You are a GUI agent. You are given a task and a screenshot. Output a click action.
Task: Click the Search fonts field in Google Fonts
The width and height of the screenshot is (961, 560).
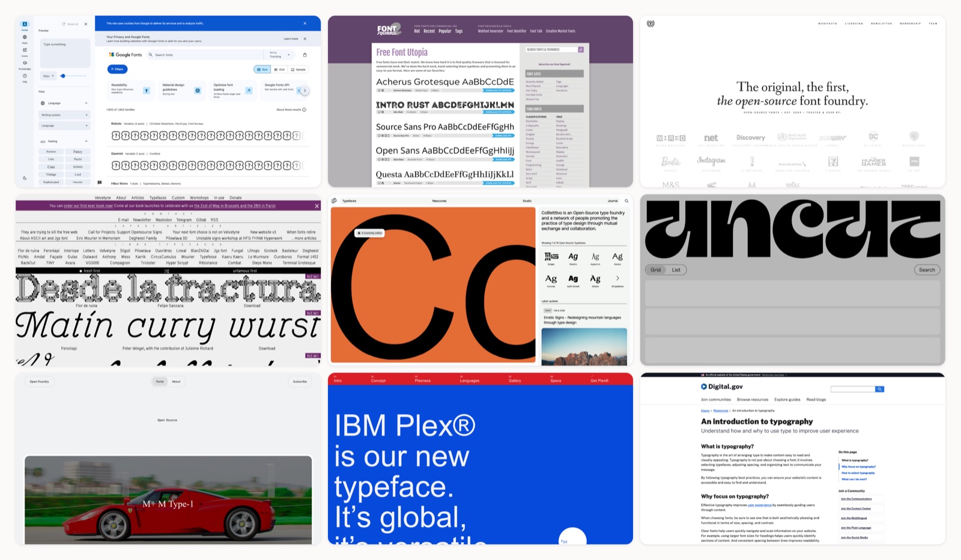coord(204,55)
